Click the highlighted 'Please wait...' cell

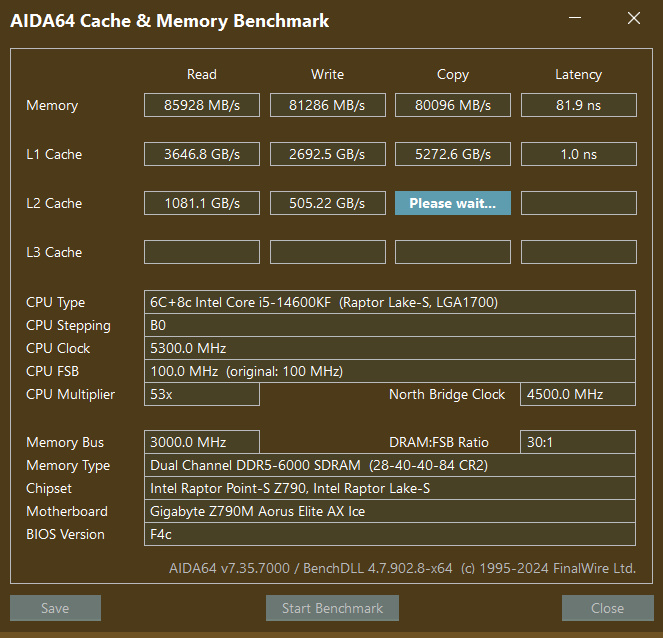click(453, 203)
